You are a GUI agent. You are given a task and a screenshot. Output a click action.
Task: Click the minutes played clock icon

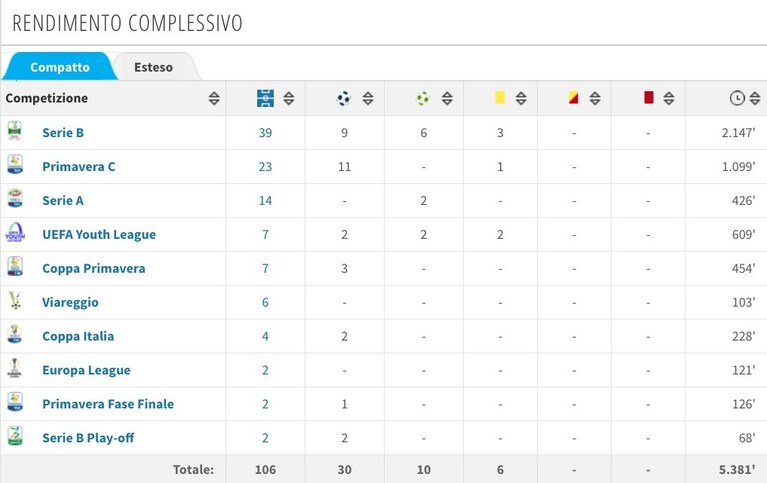pos(737,98)
